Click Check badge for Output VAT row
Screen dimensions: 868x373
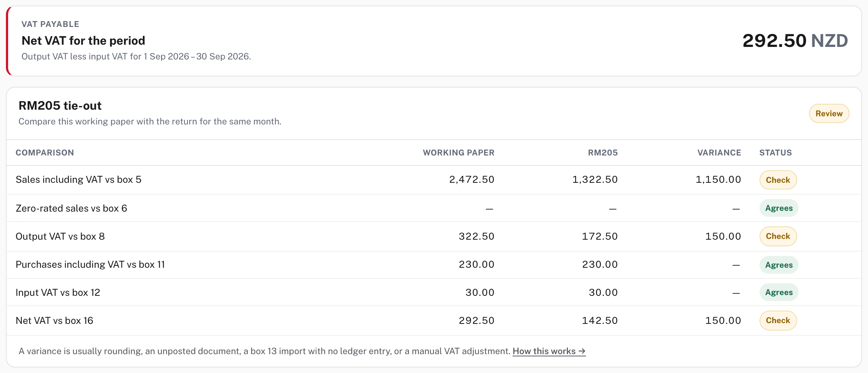pyautogui.click(x=778, y=236)
